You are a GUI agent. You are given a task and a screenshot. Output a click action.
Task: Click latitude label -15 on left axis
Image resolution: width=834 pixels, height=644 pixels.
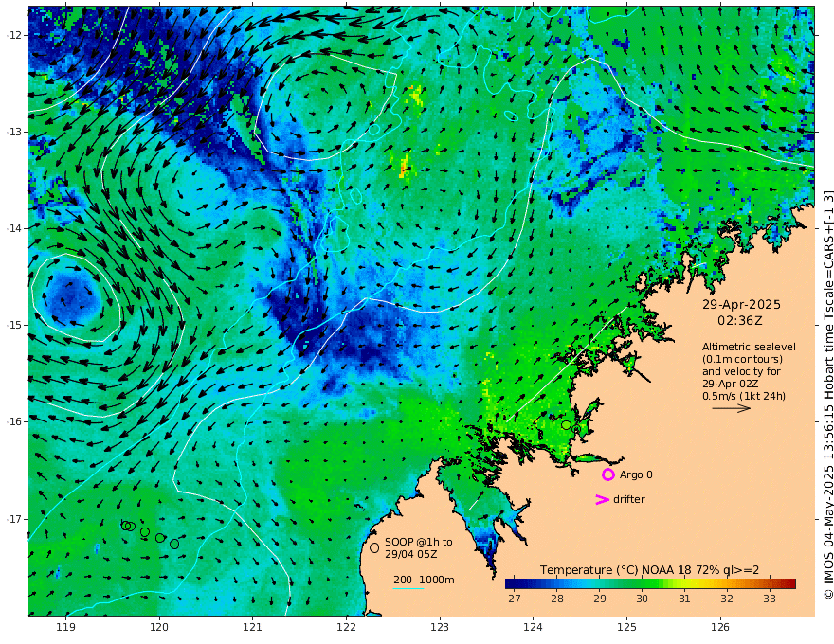click(14, 325)
